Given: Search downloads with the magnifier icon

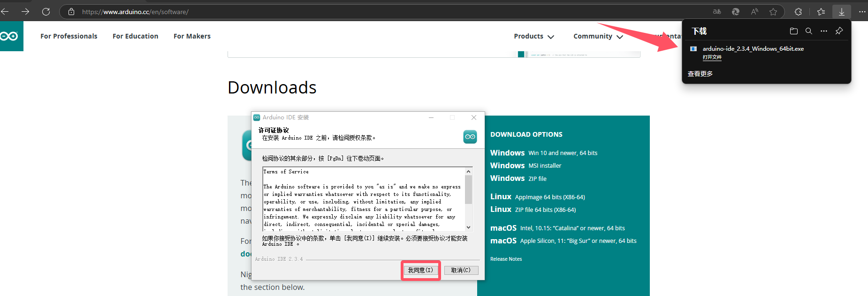Looking at the screenshot, I should click(x=809, y=31).
